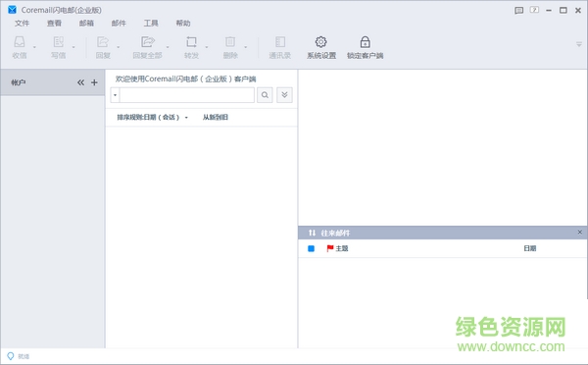
Task: Click the Coremail app logo icon
Action: (x=12, y=10)
